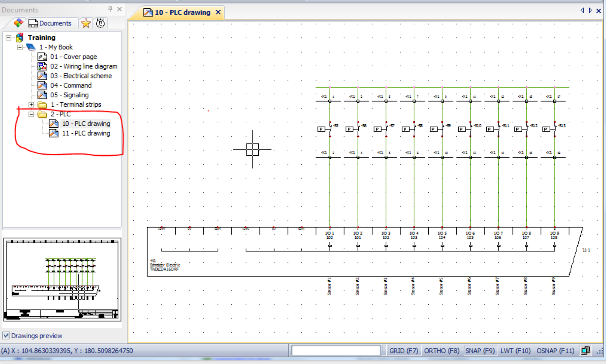The width and height of the screenshot is (606, 364).
Task: Toggle GRID (F7) in the status bar
Action: coord(403,351)
